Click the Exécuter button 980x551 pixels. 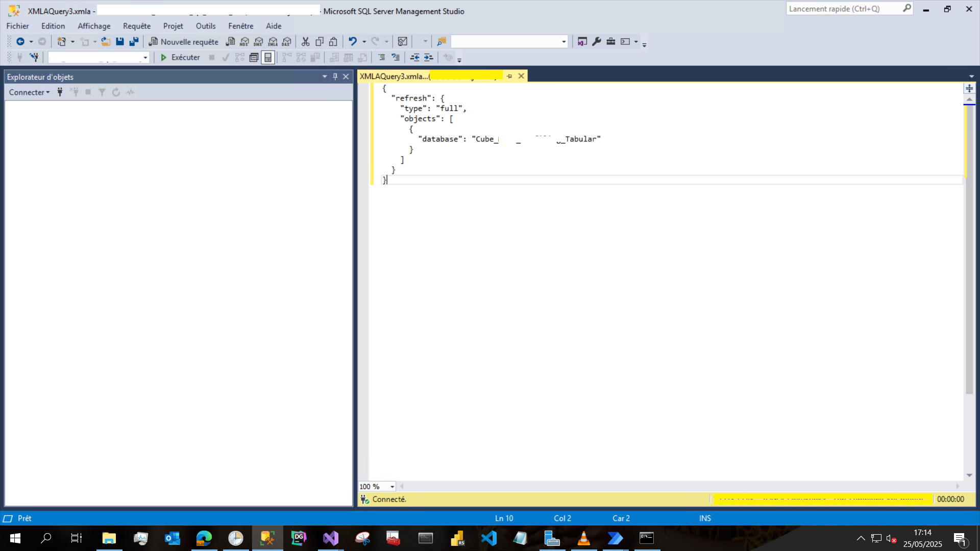tap(180, 58)
